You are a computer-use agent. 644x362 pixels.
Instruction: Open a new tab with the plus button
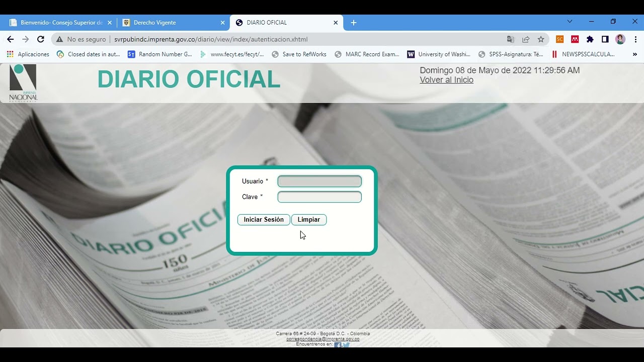(353, 23)
